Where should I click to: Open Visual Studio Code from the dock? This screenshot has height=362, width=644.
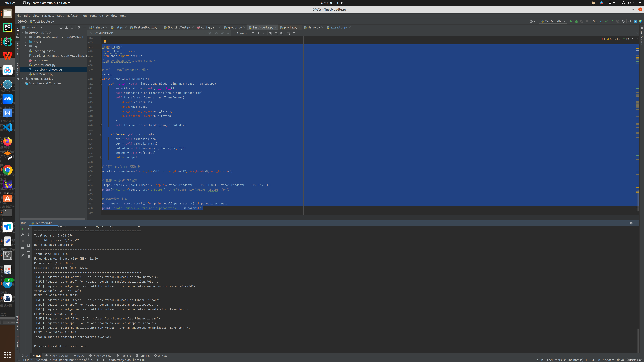click(8, 127)
